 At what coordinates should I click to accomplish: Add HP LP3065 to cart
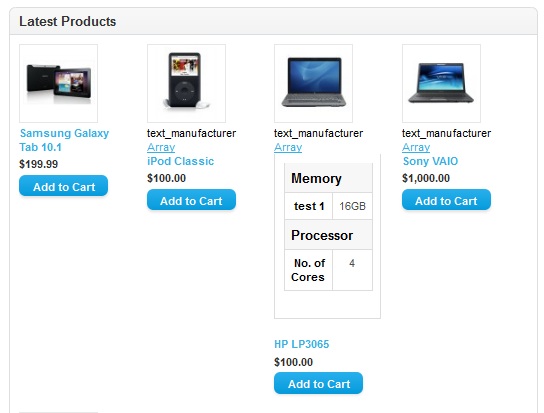pyautogui.click(x=318, y=384)
